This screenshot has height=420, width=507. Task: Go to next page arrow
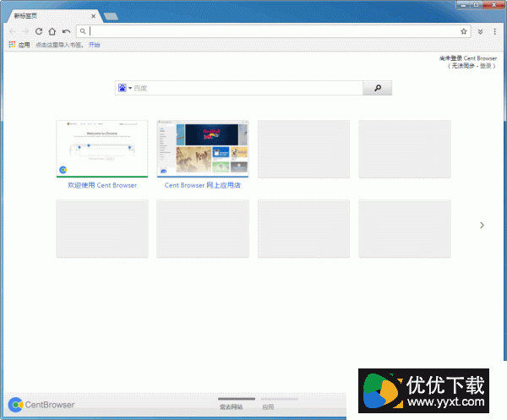coord(482,225)
